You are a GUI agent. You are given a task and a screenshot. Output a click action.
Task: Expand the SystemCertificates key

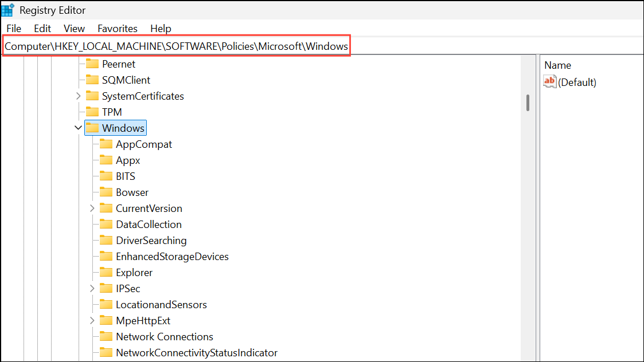tap(78, 96)
